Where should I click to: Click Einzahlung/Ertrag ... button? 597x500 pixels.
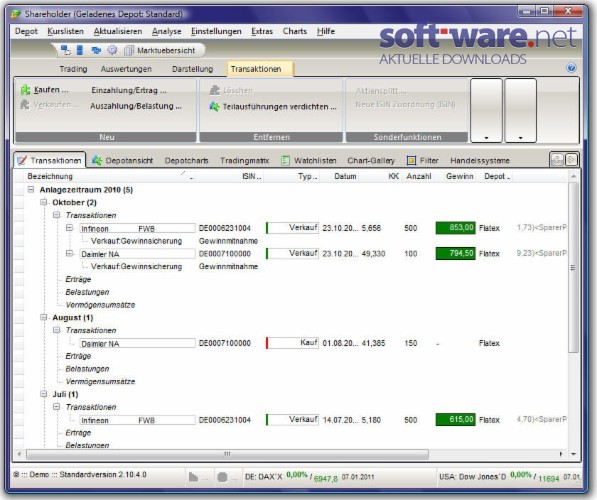click(129, 91)
